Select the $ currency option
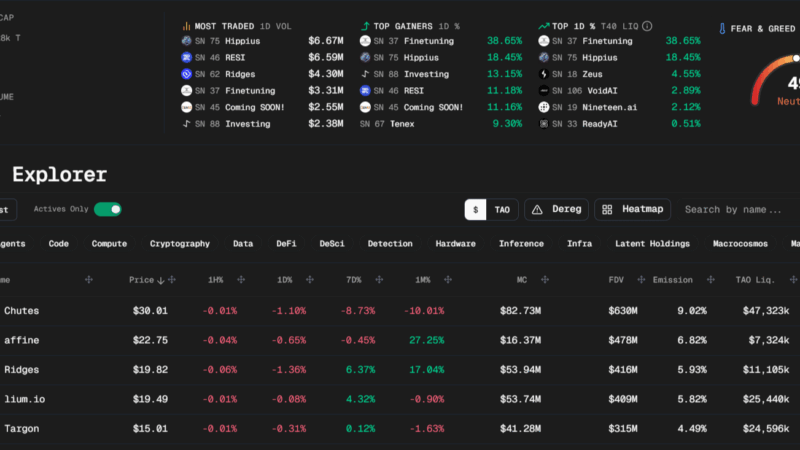 point(476,210)
